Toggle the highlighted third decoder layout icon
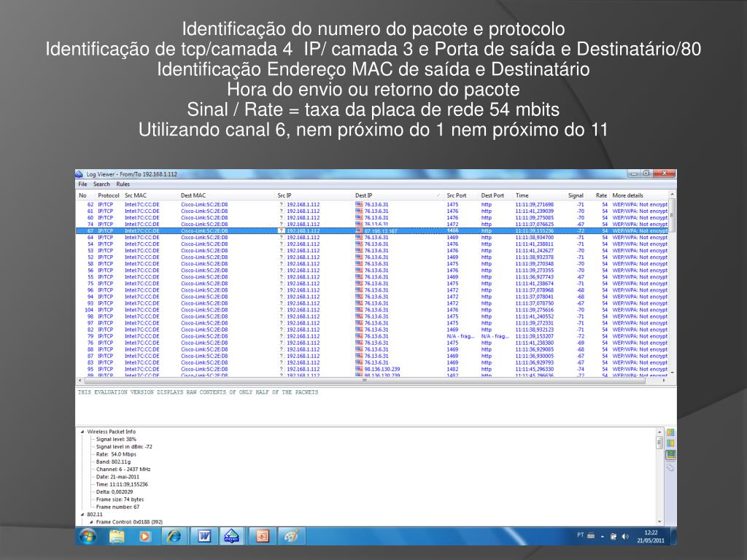 tap(670, 455)
